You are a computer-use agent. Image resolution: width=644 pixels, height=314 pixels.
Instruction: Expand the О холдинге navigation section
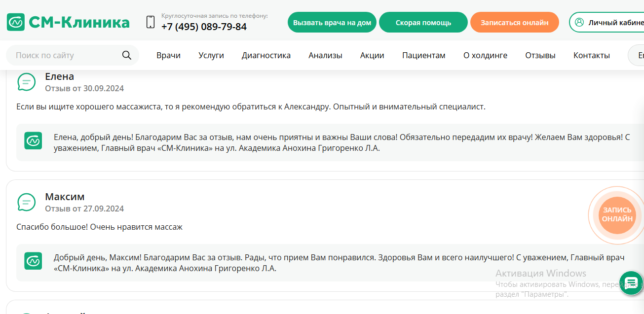point(485,55)
